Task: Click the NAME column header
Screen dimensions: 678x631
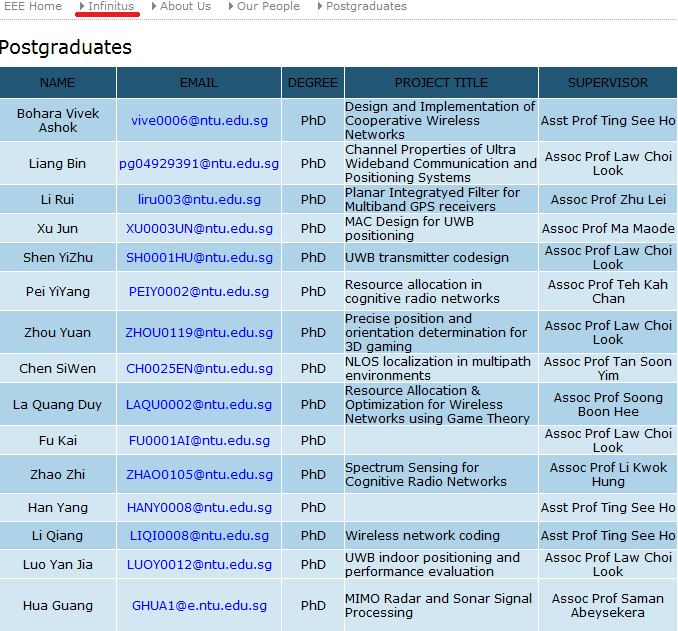Action: [58, 83]
